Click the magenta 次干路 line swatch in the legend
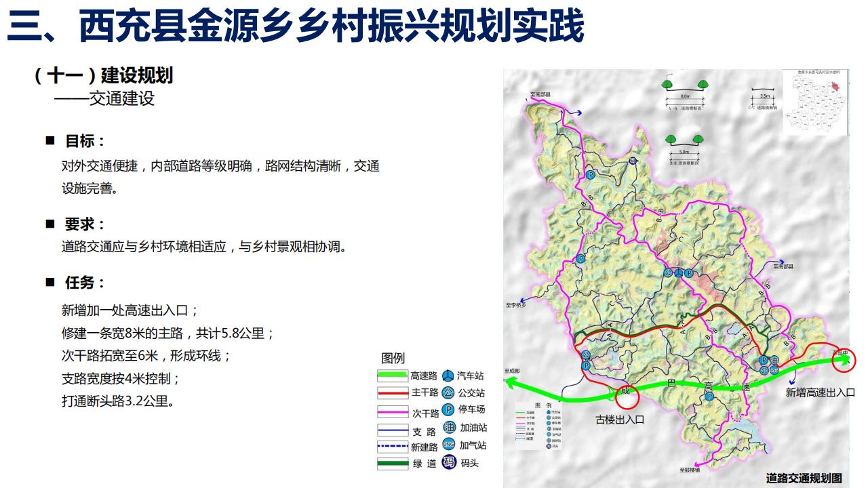This screenshot has width=868, height=488. click(393, 411)
